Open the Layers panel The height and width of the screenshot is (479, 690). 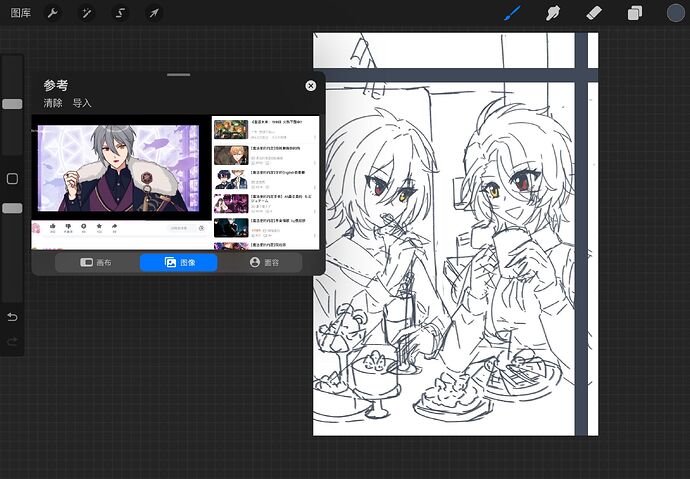click(635, 13)
